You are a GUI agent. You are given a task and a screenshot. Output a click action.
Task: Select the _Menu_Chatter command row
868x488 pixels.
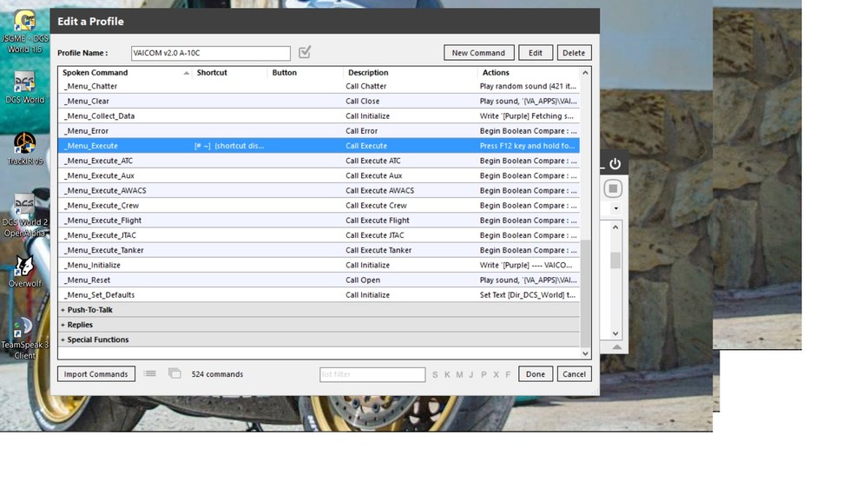click(319, 86)
